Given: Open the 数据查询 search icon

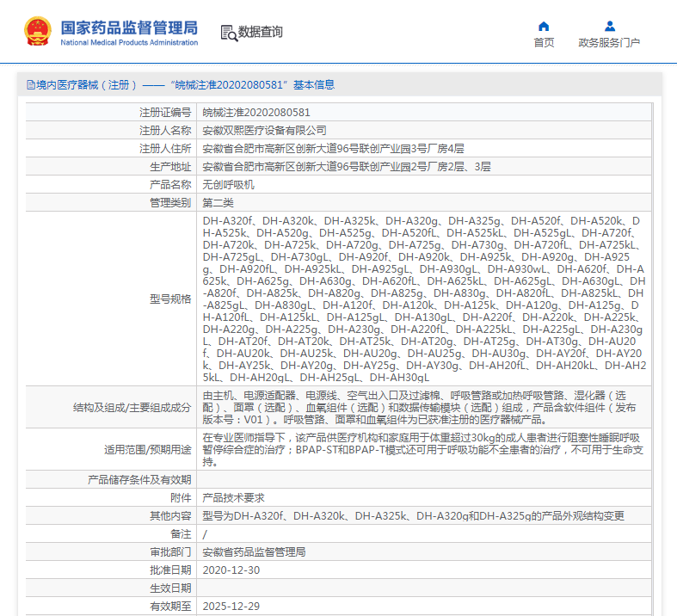Looking at the screenshot, I should point(229,33).
